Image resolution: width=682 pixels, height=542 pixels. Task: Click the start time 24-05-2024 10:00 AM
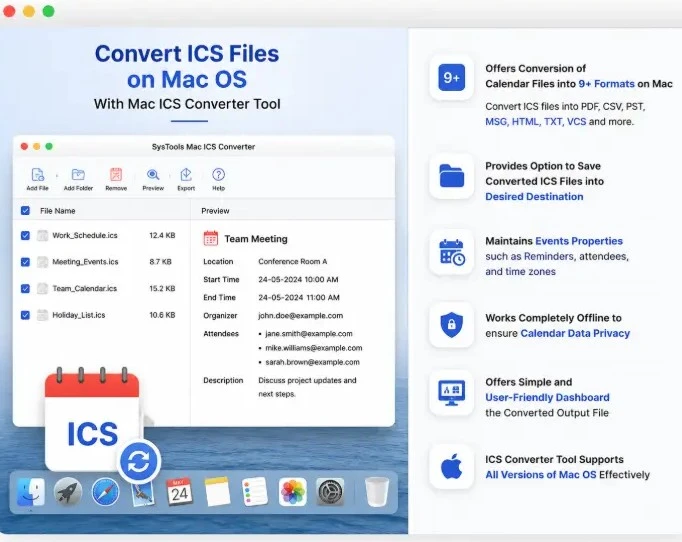[x=298, y=279]
